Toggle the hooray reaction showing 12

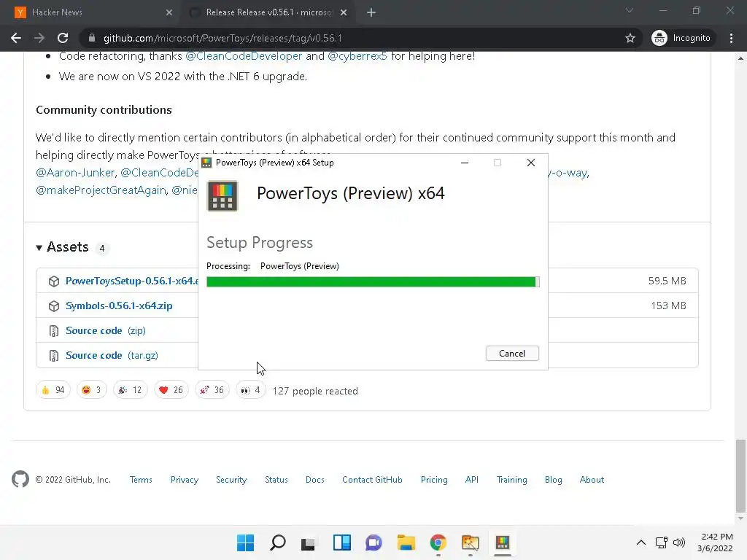click(130, 390)
